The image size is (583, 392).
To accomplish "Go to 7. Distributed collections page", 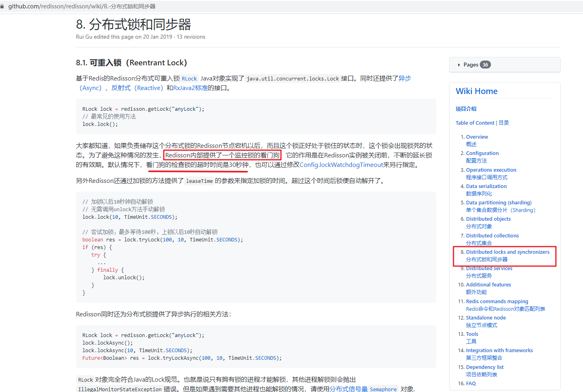I will [492, 235].
